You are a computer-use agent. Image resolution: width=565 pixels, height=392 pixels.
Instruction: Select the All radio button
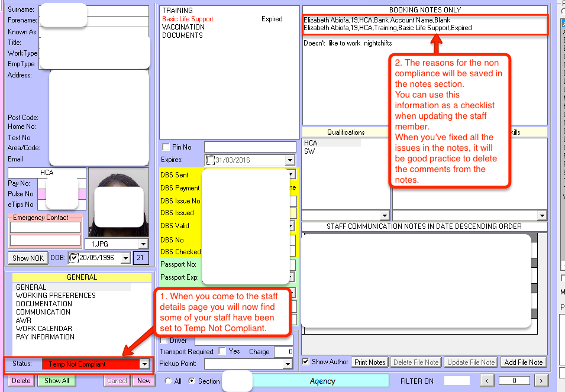pyautogui.click(x=168, y=381)
